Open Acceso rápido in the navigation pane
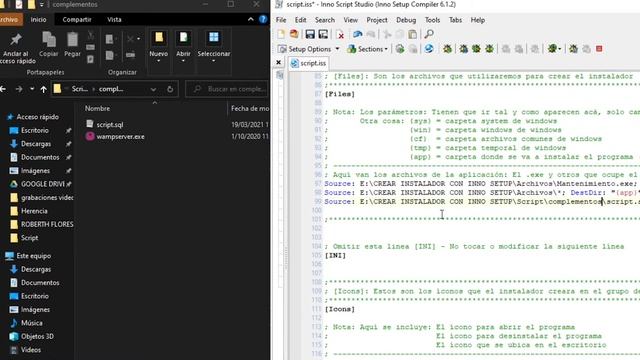Screen dimensions: 640x360 (x=38, y=117)
